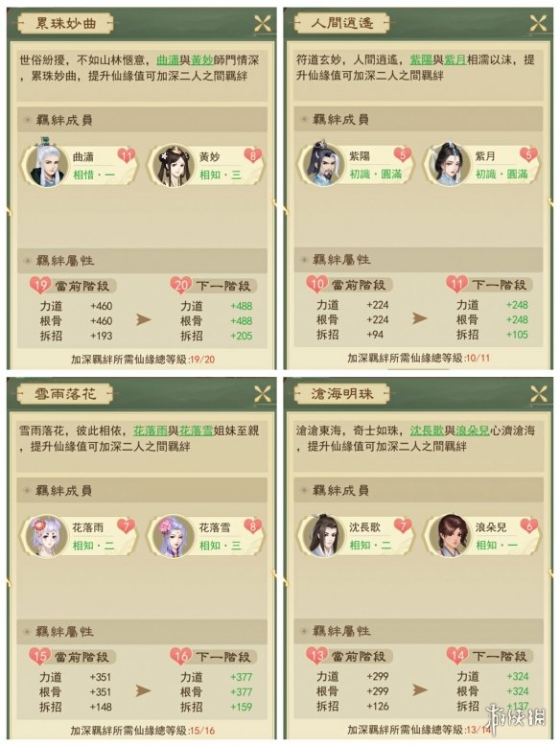Tap the heart level 6 icon on 浪朵兒
Viewport: 560px width, 746px height.
(x=528, y=525)
